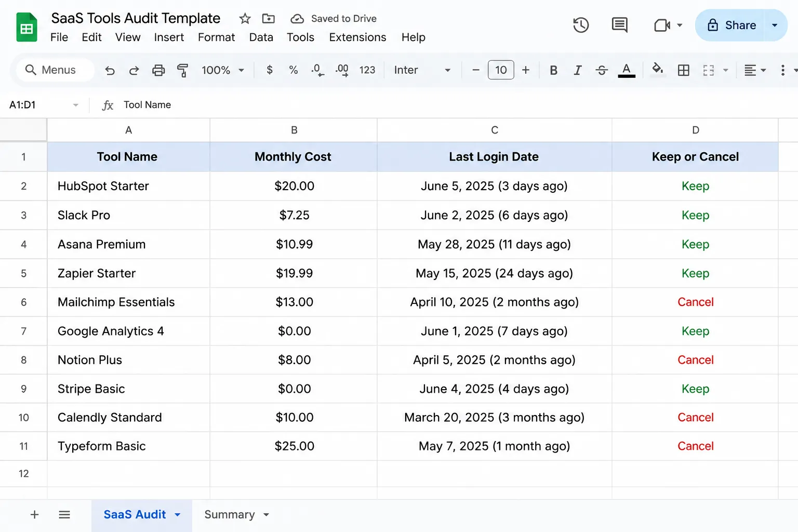
Task: Open the Format menu
Action: pos(216,37)
